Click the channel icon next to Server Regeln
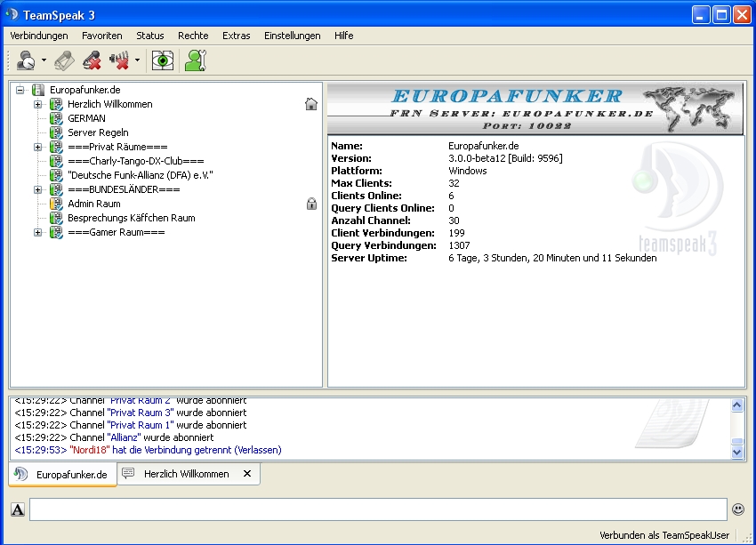This screenshot has width=756, height=545. click(56, 132)
